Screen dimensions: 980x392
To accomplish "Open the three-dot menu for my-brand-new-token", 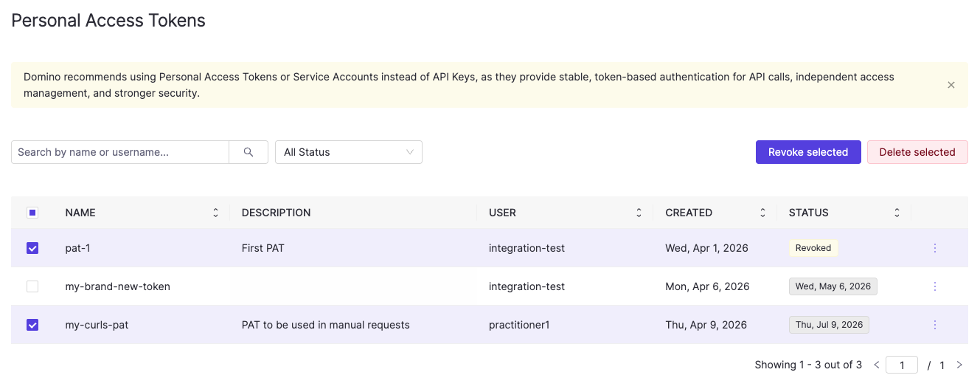I will (x=935, y=286).
